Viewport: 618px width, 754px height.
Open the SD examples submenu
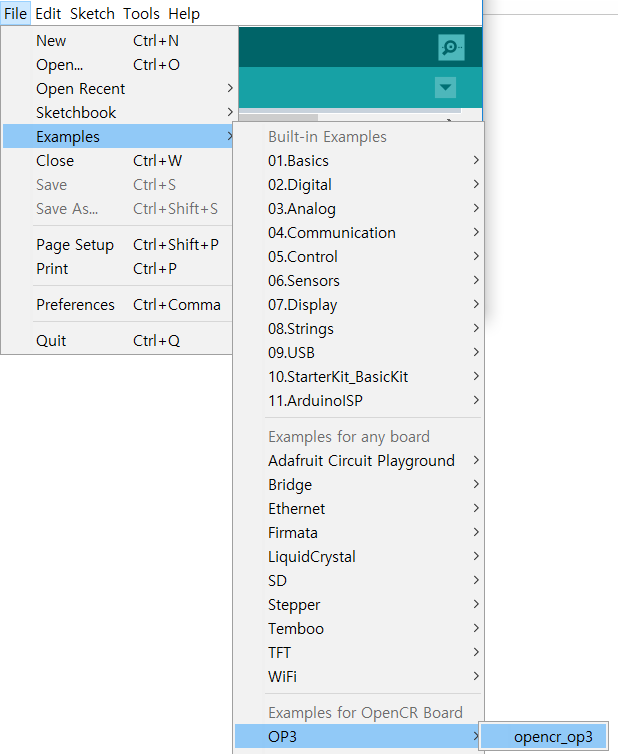click(x=359, y=581)
